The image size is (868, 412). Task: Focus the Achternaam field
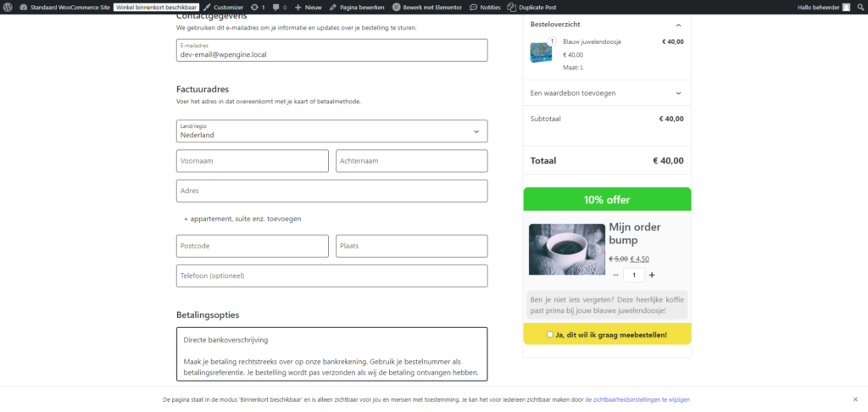(x=411, y=161)
